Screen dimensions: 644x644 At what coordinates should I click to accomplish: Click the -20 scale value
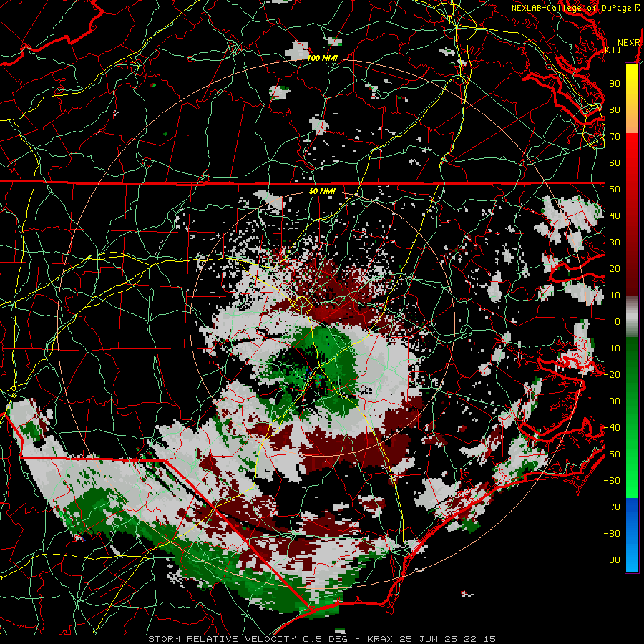(612, 374)
